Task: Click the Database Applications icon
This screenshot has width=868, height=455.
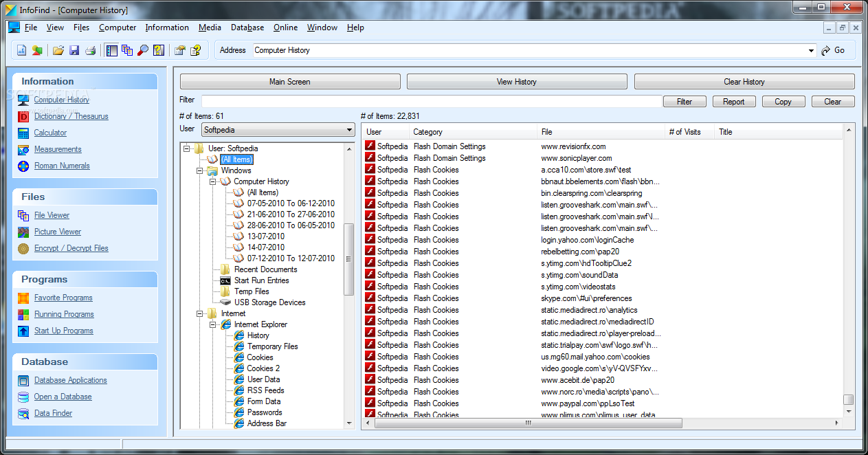Action: pos(23,380)
